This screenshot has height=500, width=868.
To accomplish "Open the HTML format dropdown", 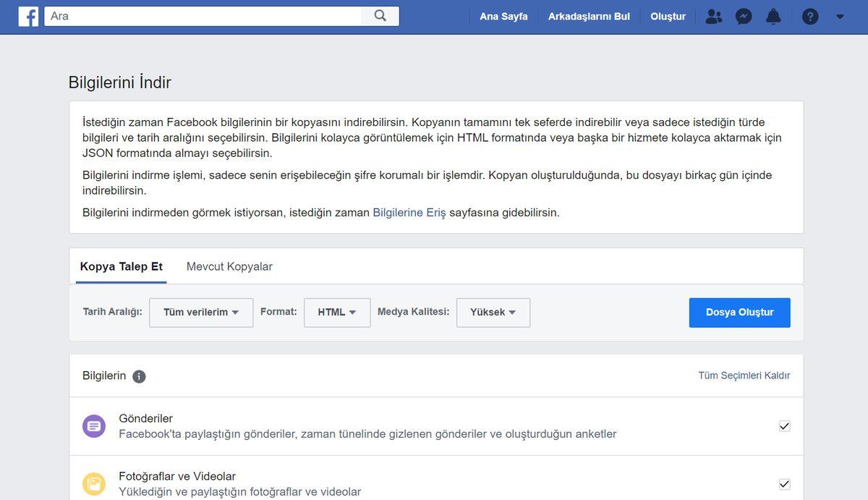I will coord(337,312).
